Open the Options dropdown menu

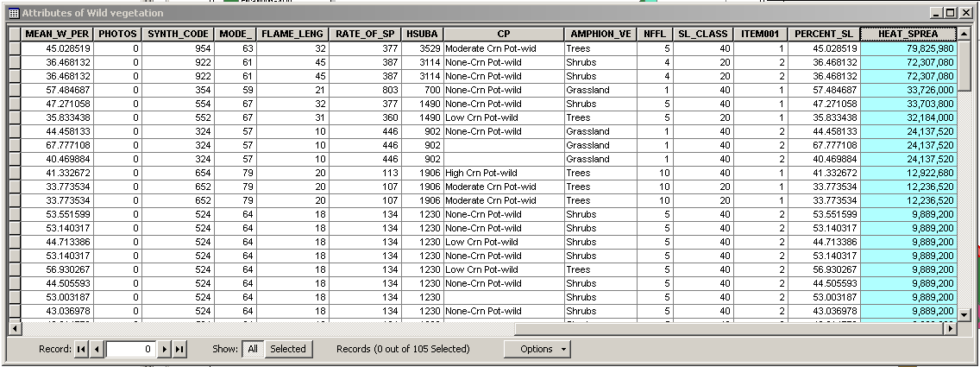coord(537,349)
